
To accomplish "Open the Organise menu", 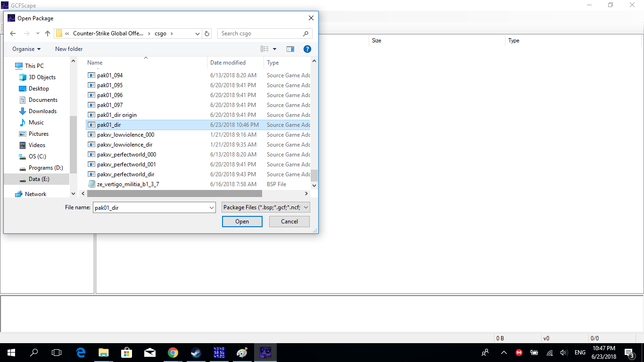I will pyautogui.click(x=26, y=49).
